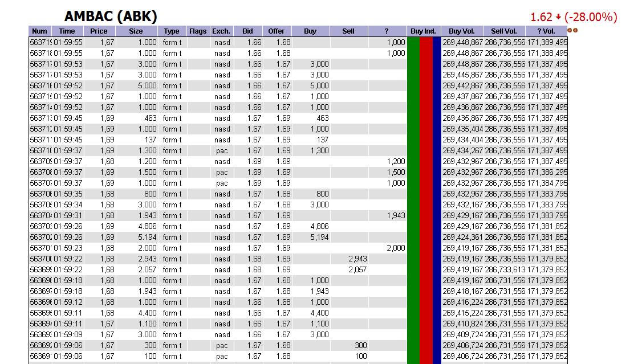Click the Flags column header
This screenshot has width=642, height=364.
pos(198,31)
